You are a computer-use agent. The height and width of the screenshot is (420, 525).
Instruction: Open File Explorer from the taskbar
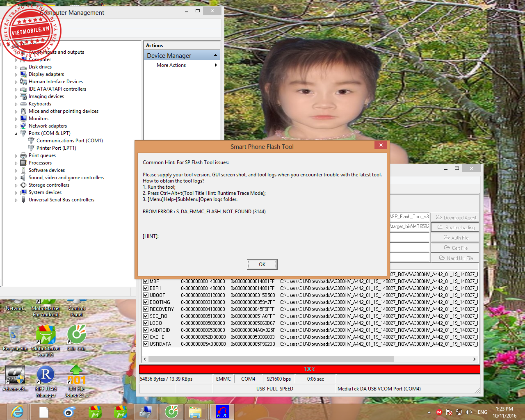click(x=195, y=412)
